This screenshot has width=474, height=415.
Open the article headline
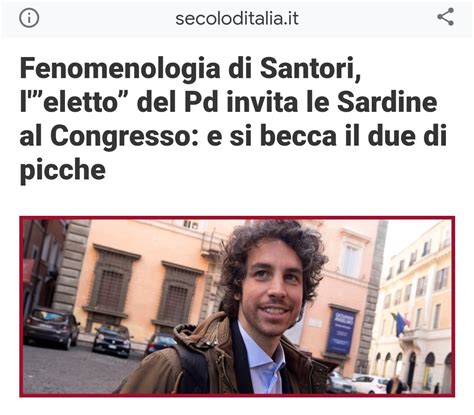tap(233, 119)
